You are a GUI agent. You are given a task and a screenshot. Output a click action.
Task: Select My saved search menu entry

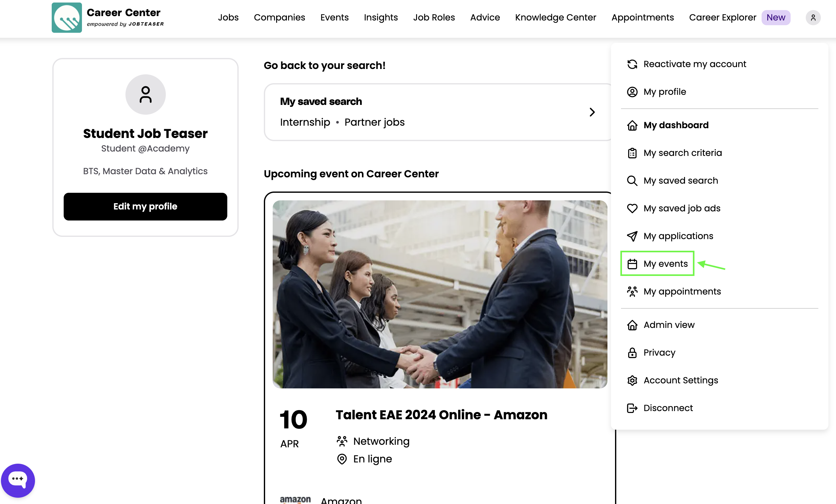pyautogui.click(x=719, y=181)
